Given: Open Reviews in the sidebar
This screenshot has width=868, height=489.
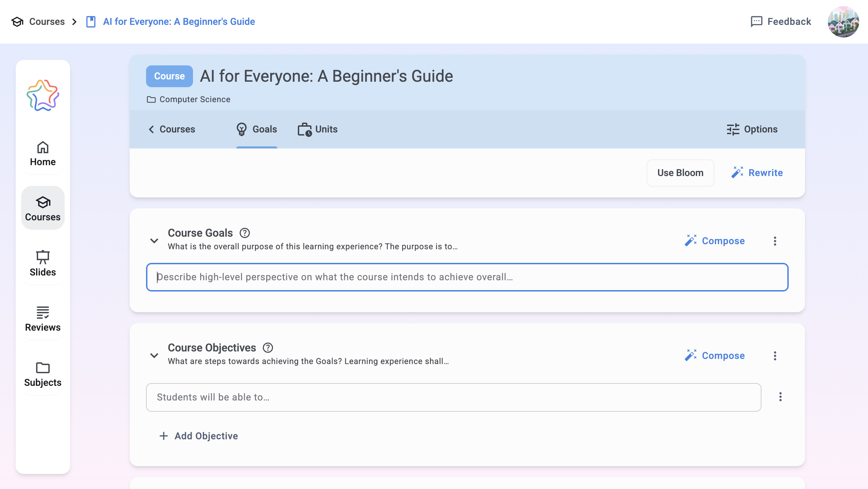Looking at the screenshot, I should click(43, 319).
